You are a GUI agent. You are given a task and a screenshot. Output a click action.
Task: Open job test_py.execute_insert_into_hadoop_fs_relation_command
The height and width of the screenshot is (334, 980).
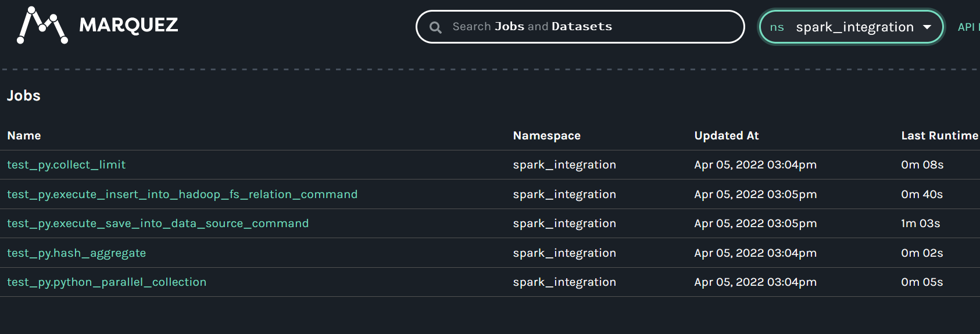[182, 195]
